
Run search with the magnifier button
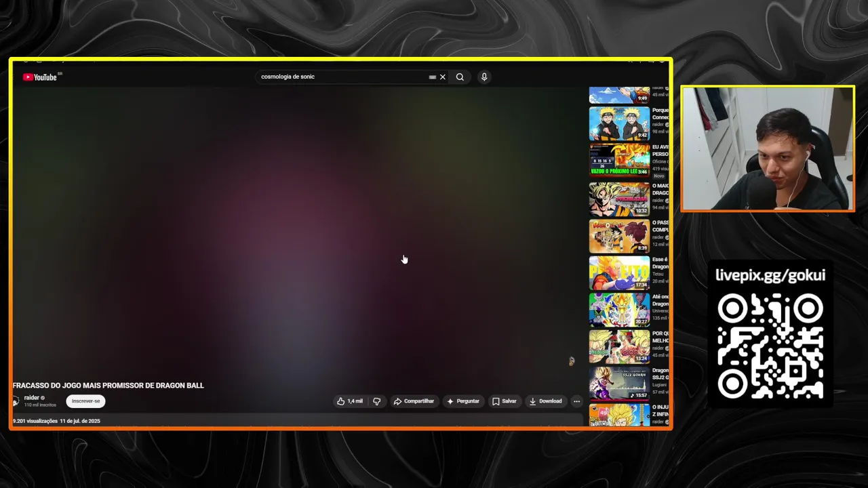(460, 77)
